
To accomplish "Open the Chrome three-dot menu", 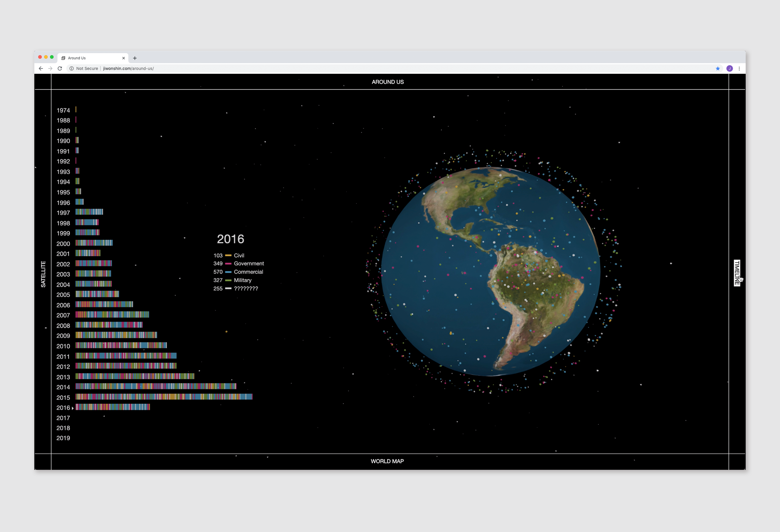I will coord(739,68).
